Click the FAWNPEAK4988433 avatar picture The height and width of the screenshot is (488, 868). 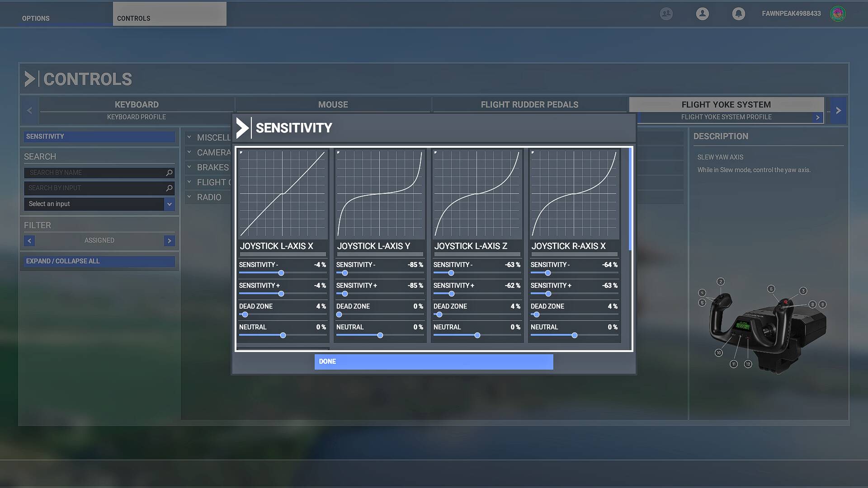pyautogui.click(x=838, y=14)
